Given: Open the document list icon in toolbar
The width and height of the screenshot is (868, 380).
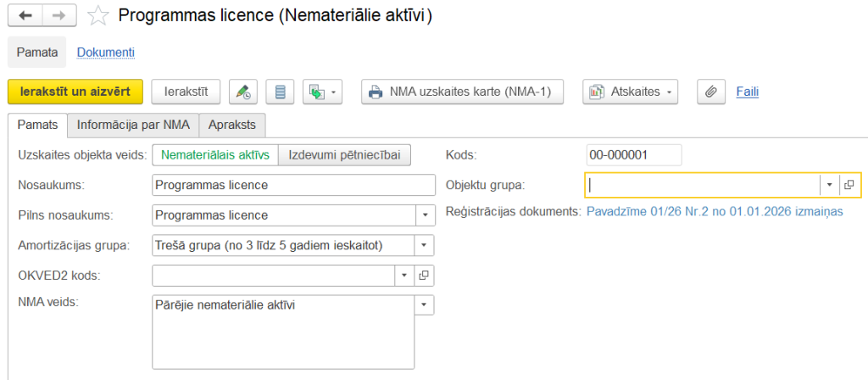Looking at the screenshot, I should tap(281, 92).
